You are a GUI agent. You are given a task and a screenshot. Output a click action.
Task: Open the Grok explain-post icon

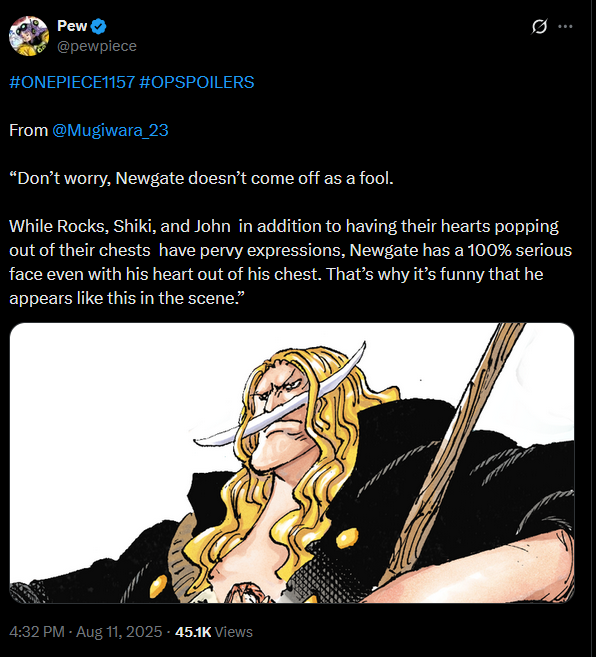(x=539, y=26)
